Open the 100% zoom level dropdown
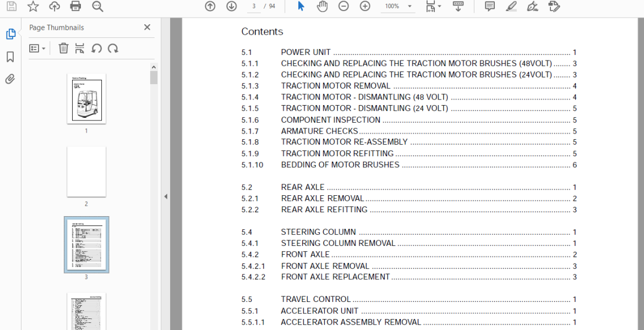The width and height of the screenshot is (644, 330). point(399,7)
